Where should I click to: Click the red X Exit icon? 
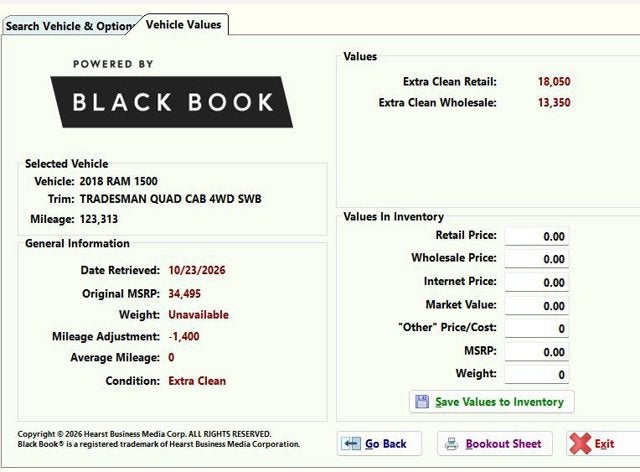click(580, 443)
